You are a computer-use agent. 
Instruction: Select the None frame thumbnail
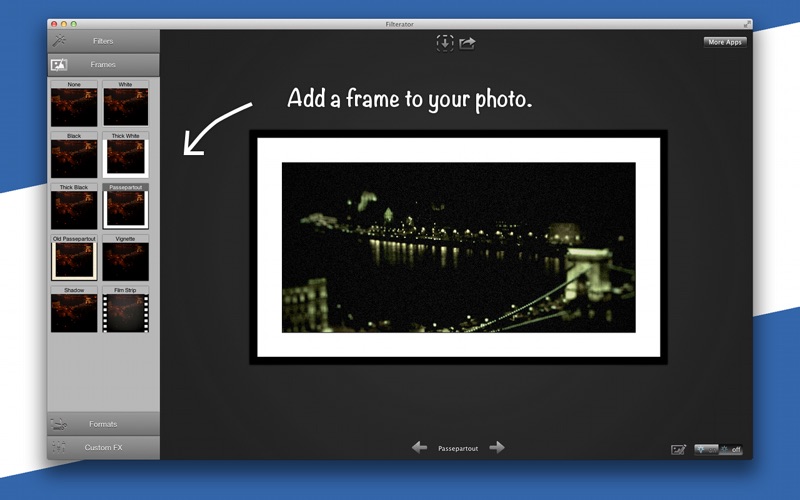[x=74, y=104]
